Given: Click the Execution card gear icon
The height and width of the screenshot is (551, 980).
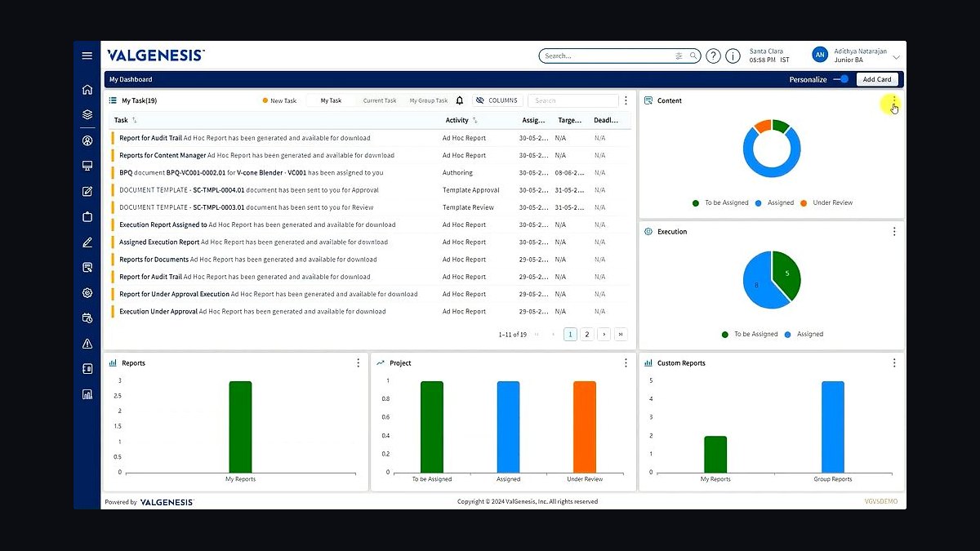Looking at the screenshot, I should tap(648, 232).
